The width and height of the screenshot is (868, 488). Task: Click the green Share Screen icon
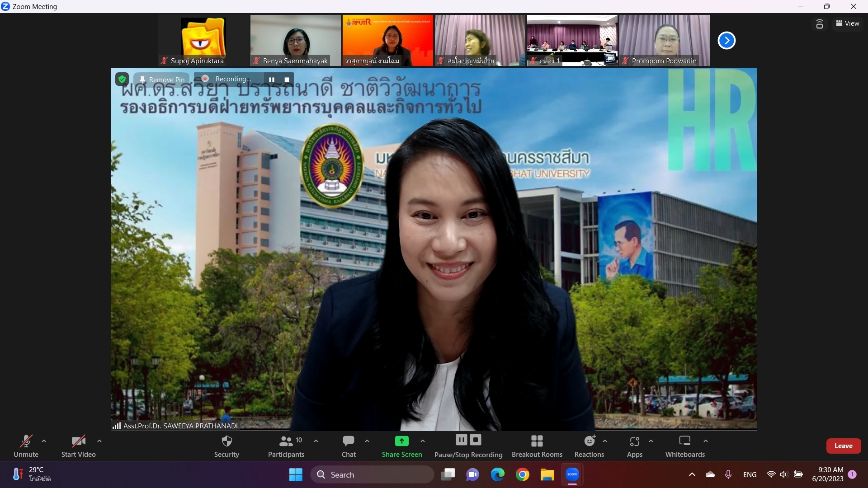click(401, 441)
